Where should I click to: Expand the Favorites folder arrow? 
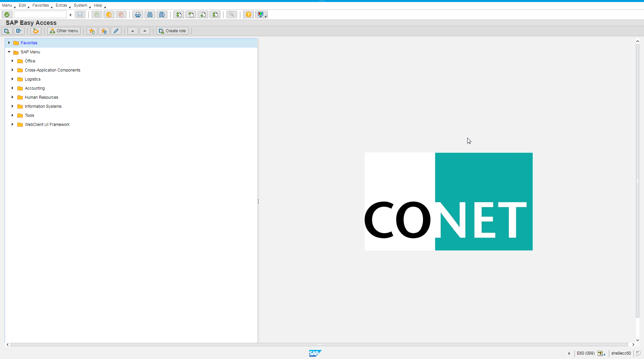(9, 43)
